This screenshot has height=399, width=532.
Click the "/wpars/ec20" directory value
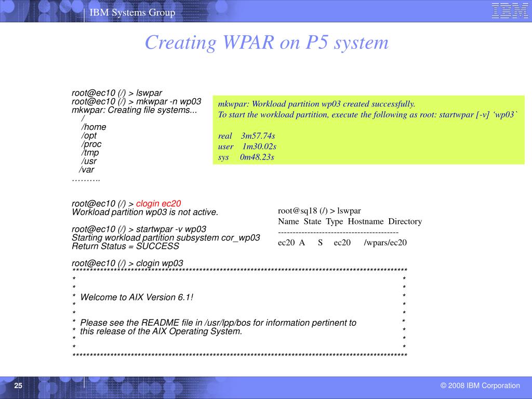(385, 243)
